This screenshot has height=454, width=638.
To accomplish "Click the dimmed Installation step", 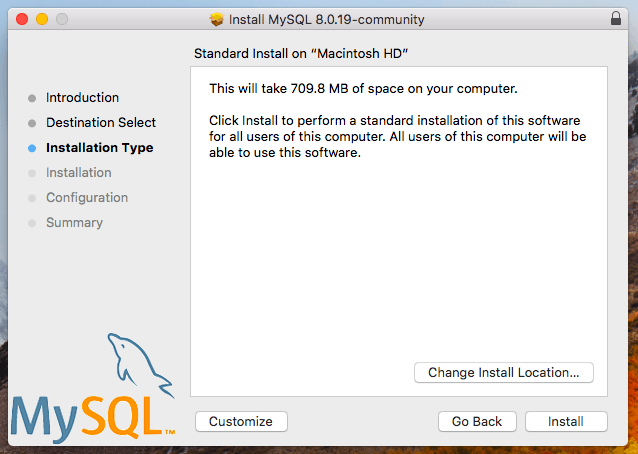I will 78,173.
